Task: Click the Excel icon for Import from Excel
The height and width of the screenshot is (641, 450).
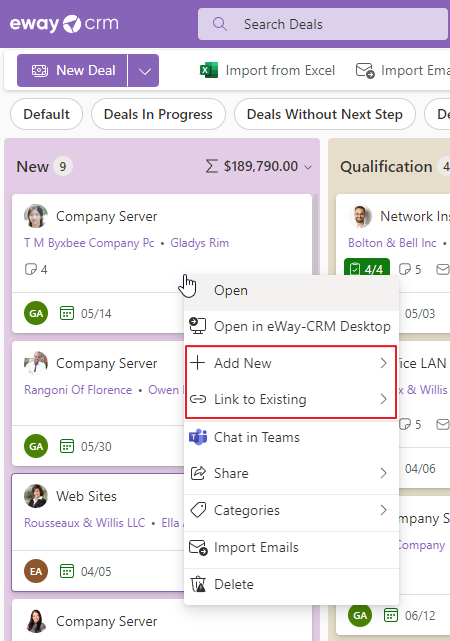Action: tap(209, 70)
